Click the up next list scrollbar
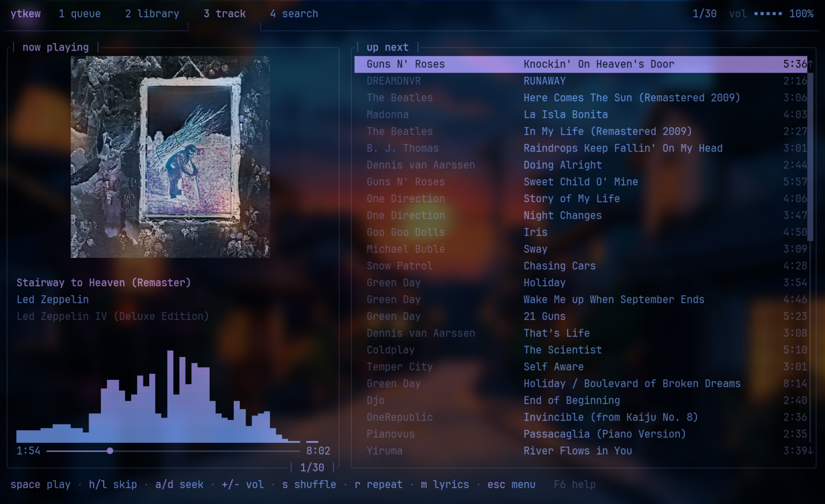This screenshot has height=504, width=825. tap(810, 156)
